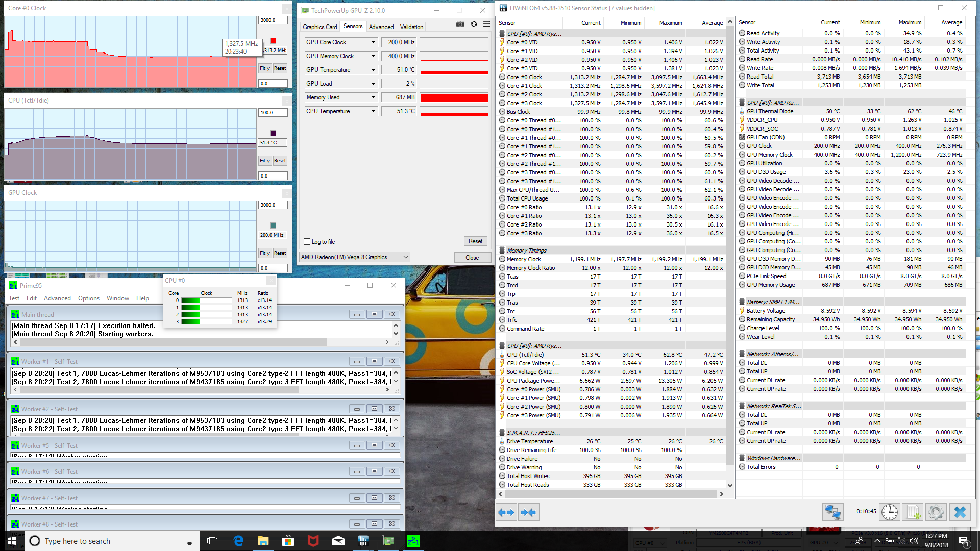Screen dimensions: 980x551
Task: Open GPU-Z hamburger menu icon
Action: click(x=487, y=24)
